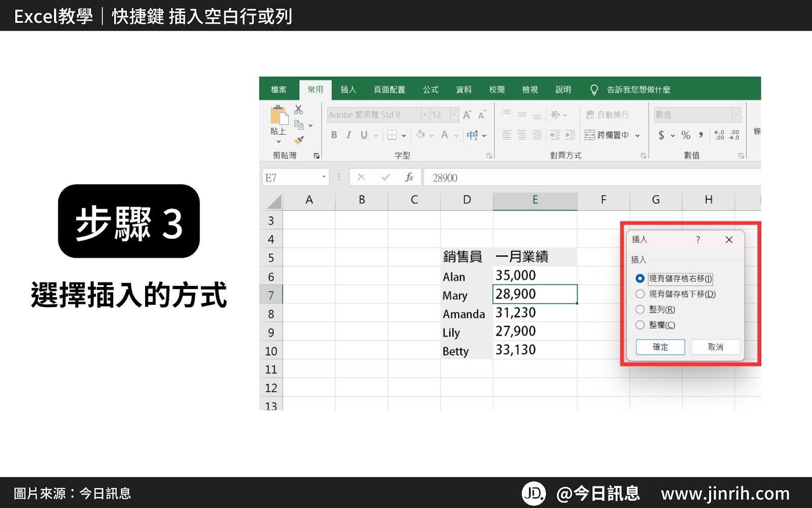The image size is (812, 508).
Task: Select 整欄 entire column radio option
Action: click(640, 325)
